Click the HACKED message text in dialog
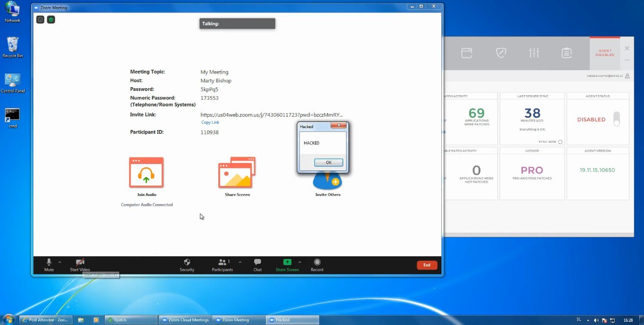The width and height of the screenshot is (644, 325). pos(311,143)
